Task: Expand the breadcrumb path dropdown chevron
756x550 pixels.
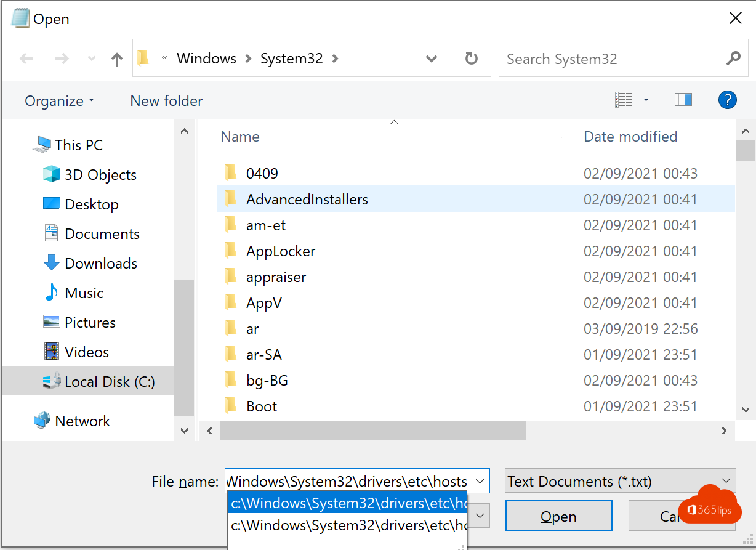Action: 431,58
